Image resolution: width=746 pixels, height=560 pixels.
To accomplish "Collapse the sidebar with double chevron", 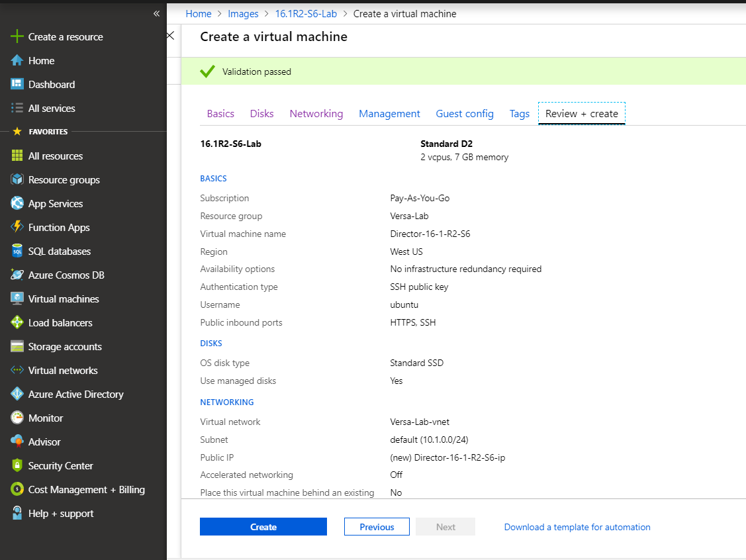I will (x=156, y=14).
